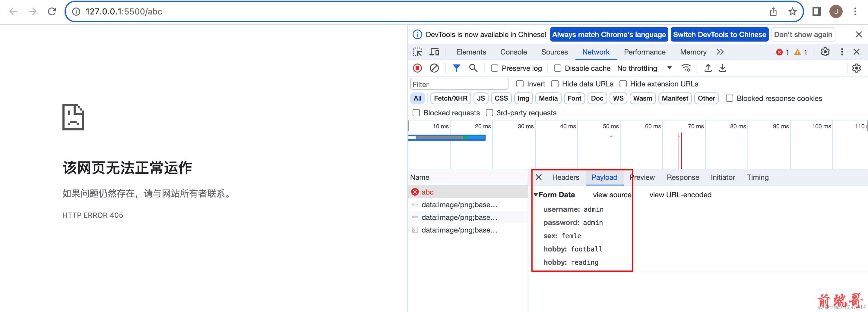Filter requests by Img type
The height and width of the screenshot is (312, 868).
tap(523, 98)
